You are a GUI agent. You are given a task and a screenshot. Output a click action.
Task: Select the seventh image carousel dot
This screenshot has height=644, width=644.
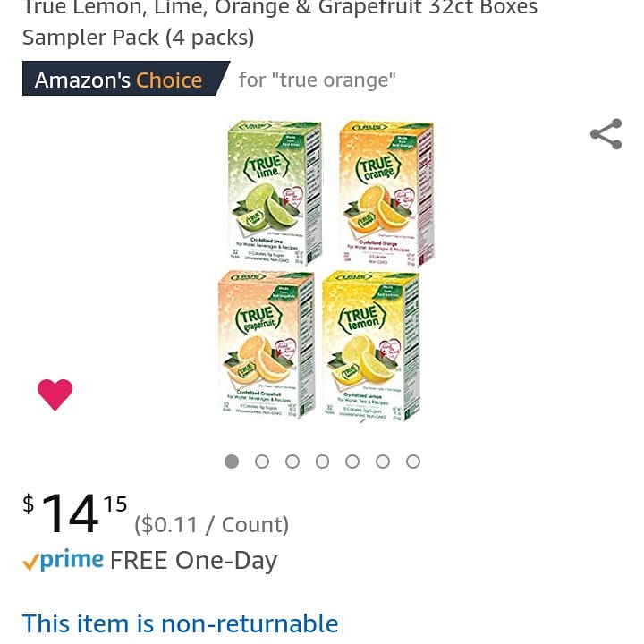[412, 462]
